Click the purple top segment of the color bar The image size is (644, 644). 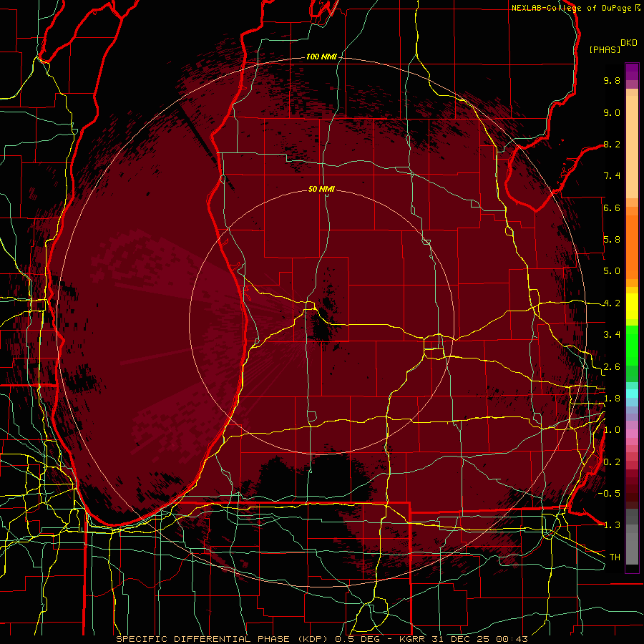point(632,72)
